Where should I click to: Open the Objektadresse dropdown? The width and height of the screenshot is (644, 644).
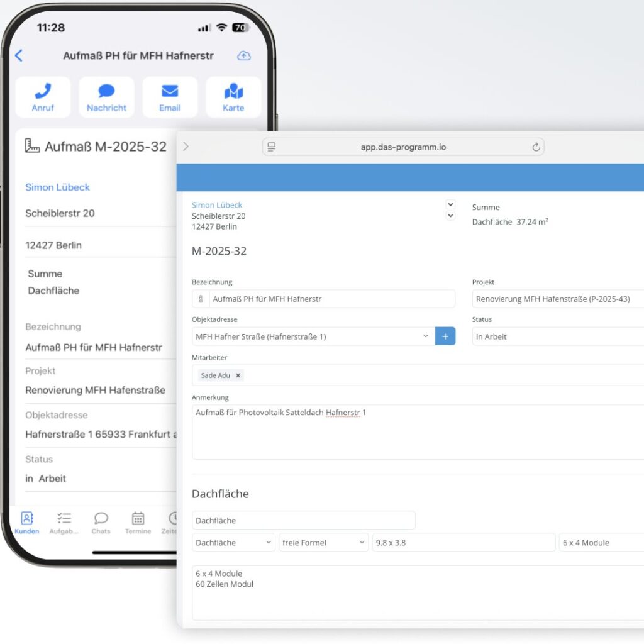click(425, 336)
